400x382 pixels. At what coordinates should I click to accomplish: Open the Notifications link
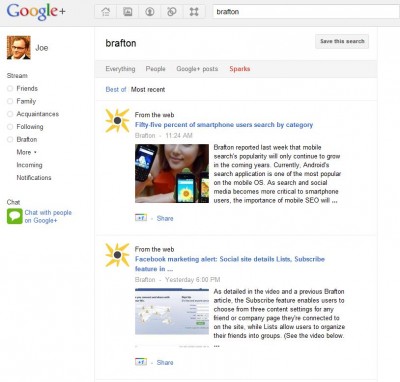[34, 178]
